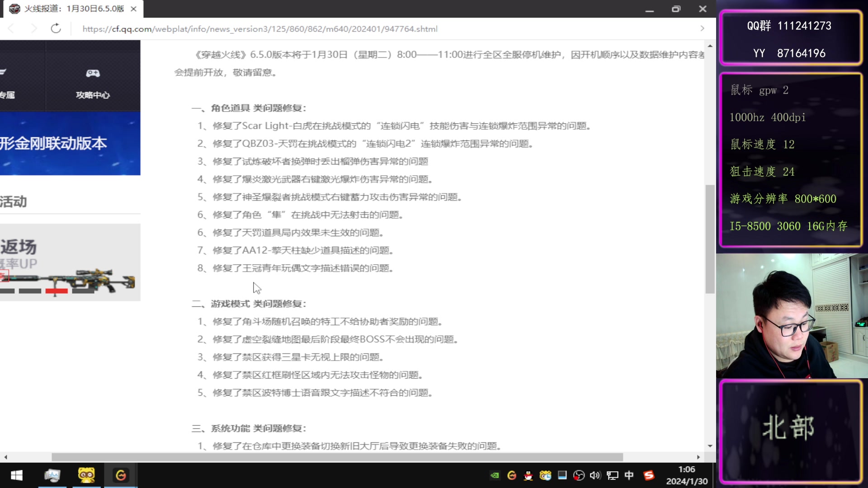
Task: Open the Windows Start menu
Action: point(17,475)
